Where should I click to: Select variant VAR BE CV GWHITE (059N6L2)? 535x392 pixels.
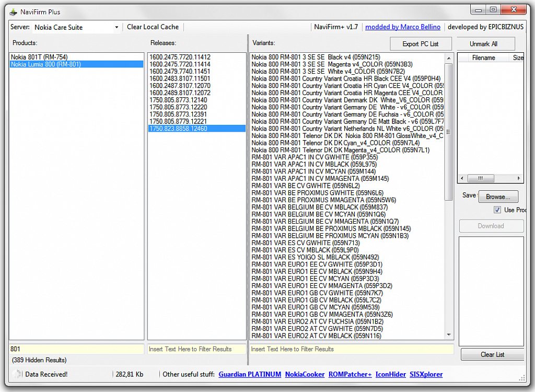(x=347, y=186)
